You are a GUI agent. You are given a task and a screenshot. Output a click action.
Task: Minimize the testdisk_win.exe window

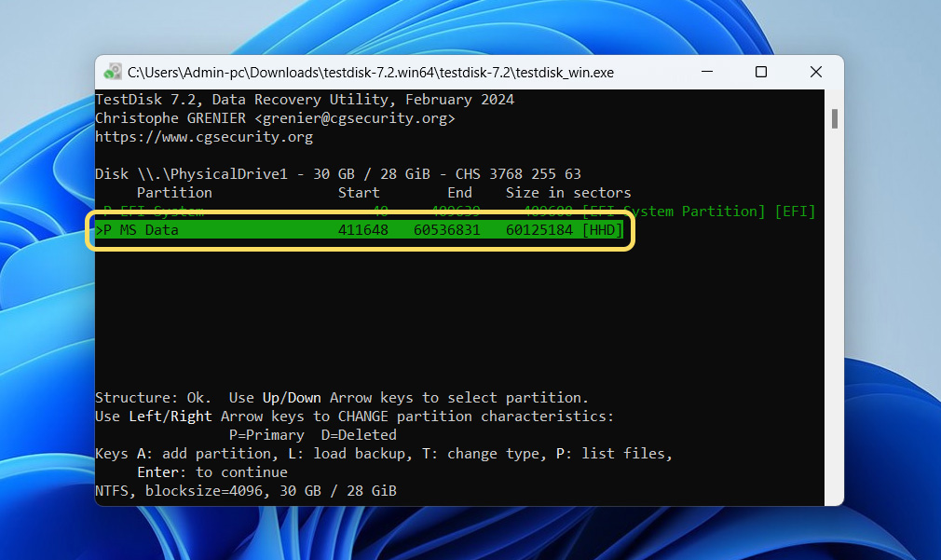point(707,72)
